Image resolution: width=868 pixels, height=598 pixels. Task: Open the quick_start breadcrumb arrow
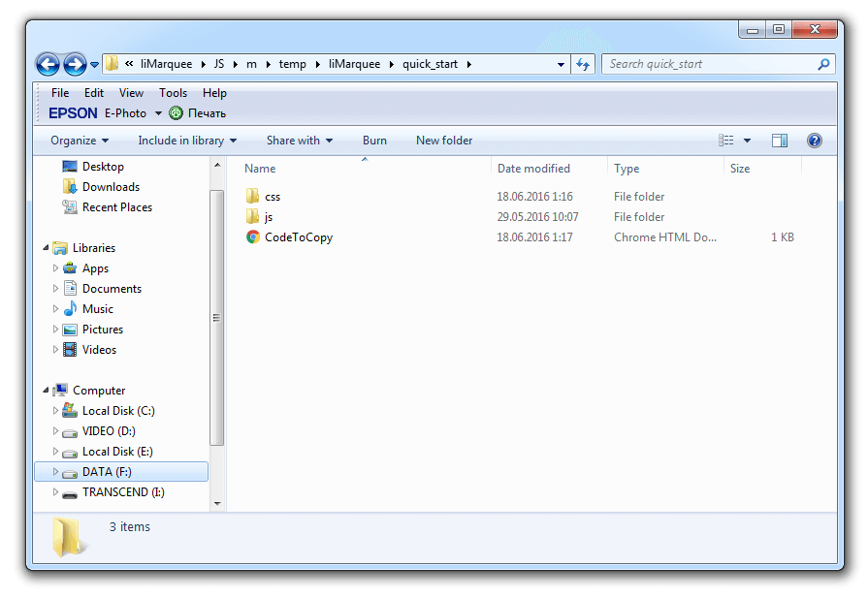tap(468, 65)
